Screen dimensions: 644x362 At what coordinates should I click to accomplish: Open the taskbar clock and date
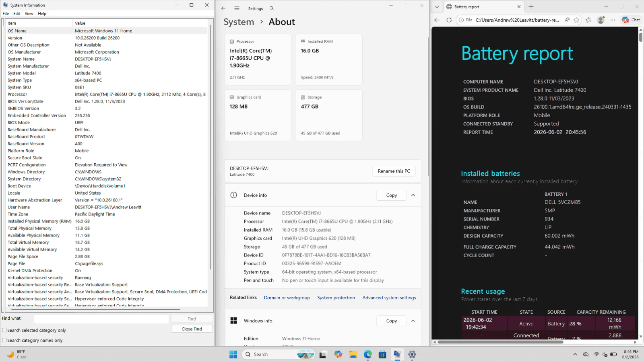click(630, 354)
